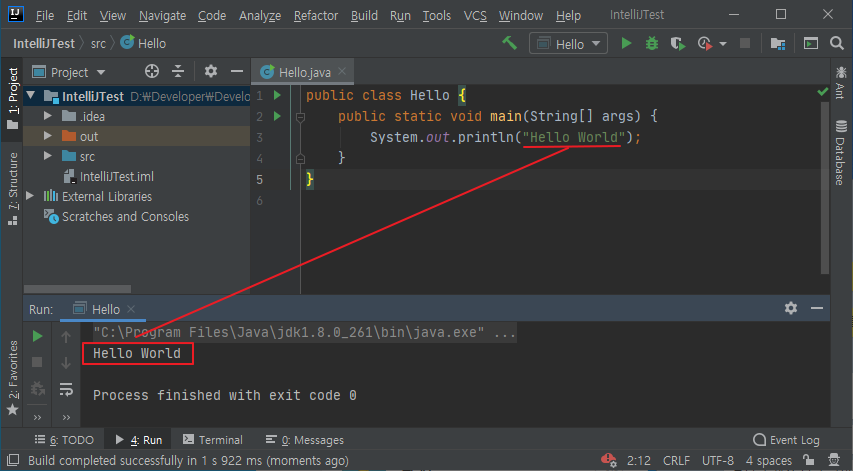Image resolution: width=853 pixels, height=471 pixels.
Task: Open the Hello run configuration dropdown
Action: pyautogui.click(x=568, y=44)
